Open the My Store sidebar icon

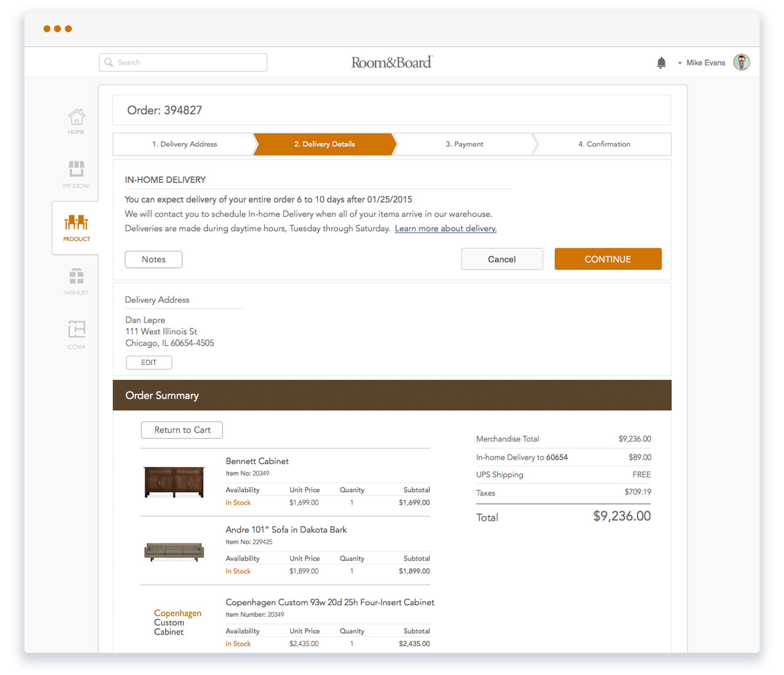(x=76, y=174)
